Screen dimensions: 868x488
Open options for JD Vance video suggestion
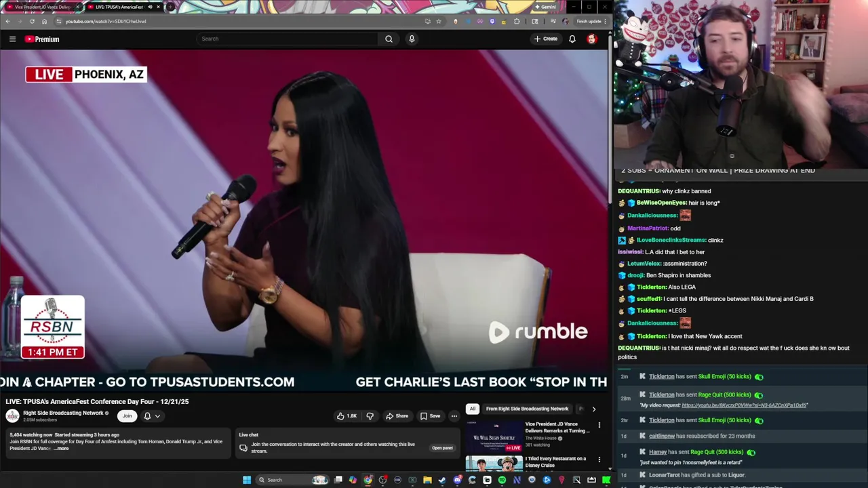click(x=599, y=425)
